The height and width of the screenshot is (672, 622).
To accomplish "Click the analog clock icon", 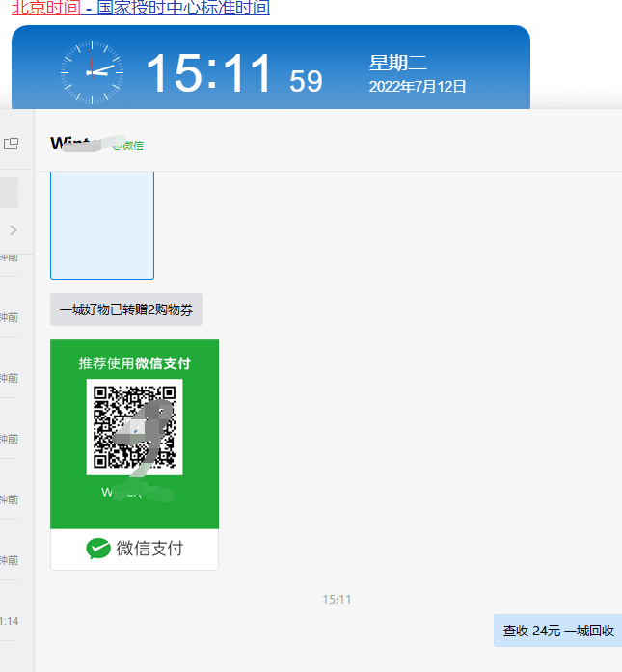I will tap(92, 72).
